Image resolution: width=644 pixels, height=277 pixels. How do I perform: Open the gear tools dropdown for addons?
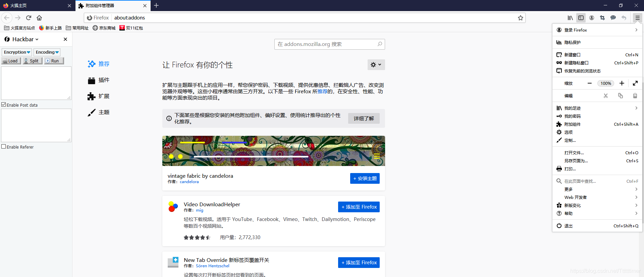point(376,65)
